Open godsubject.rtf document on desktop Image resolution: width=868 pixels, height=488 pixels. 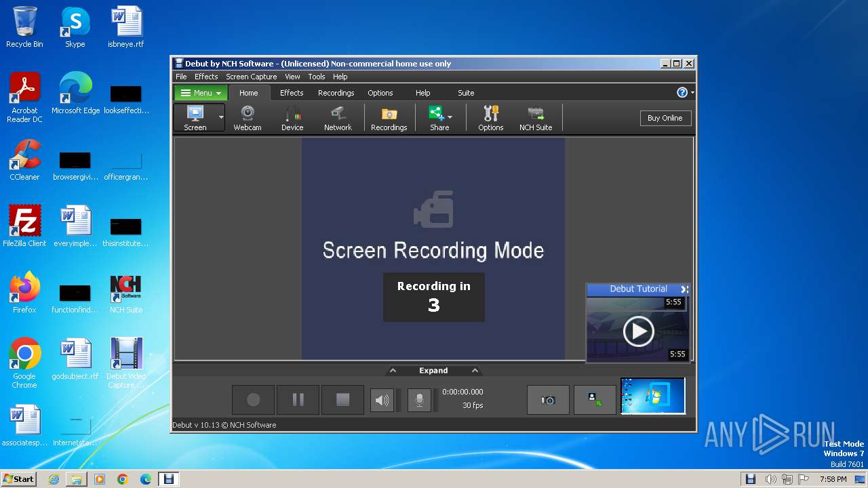click(75, 359)
